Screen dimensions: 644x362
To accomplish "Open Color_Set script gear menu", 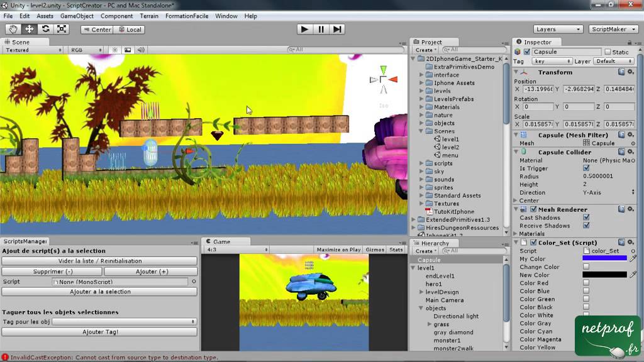I will coord(630,243).
